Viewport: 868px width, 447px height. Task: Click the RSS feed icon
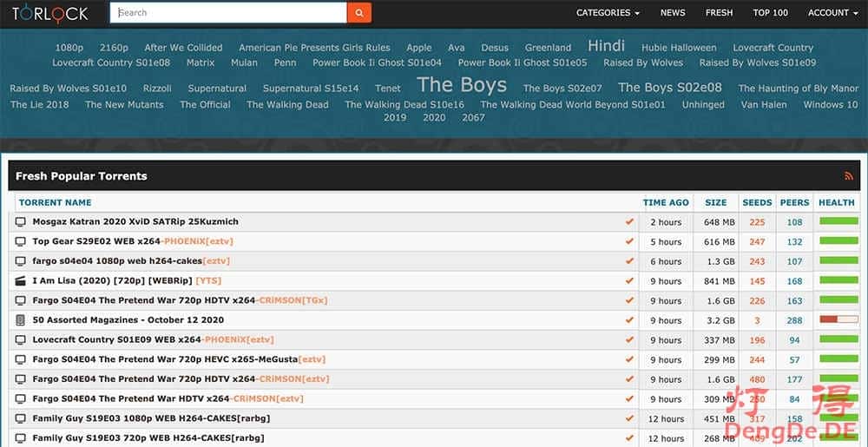[849, 176]
